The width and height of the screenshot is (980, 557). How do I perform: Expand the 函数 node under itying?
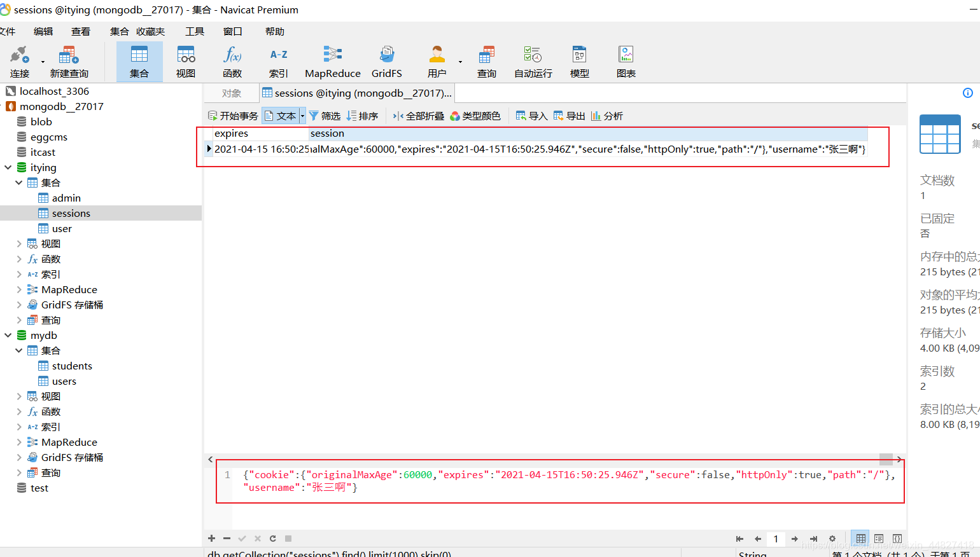coord(19,259)
